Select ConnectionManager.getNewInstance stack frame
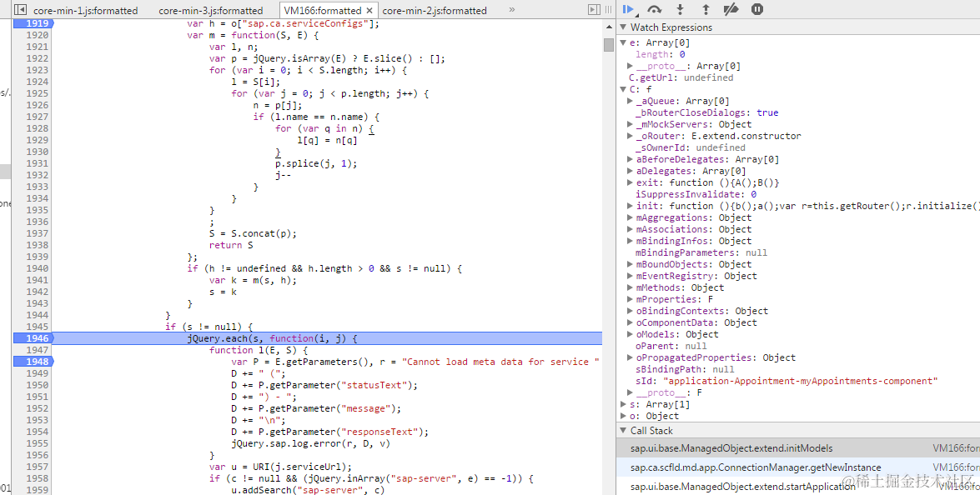The height and width of the screenshot is (495, 980). pos(797,467)
